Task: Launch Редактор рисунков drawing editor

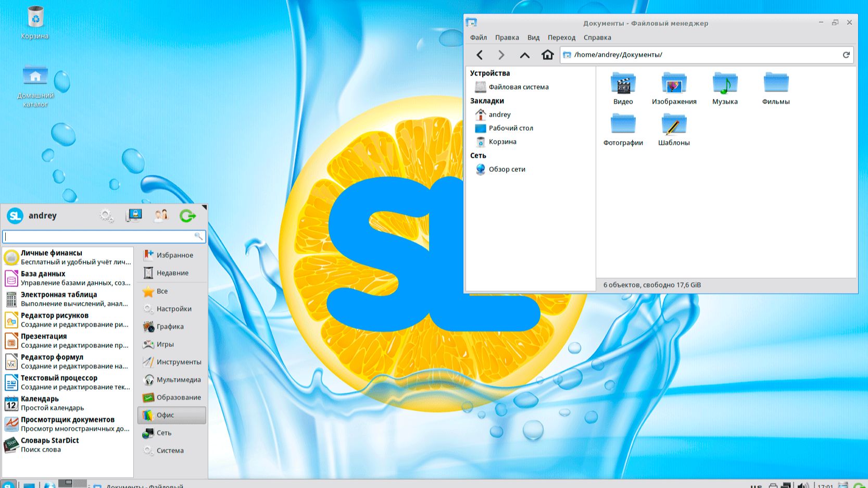Action: 68,320
